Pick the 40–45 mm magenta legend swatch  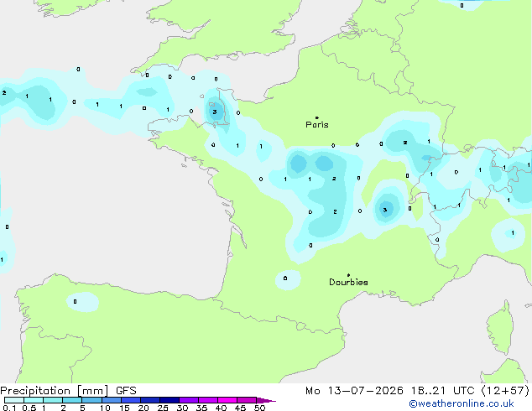coord(227,400)
